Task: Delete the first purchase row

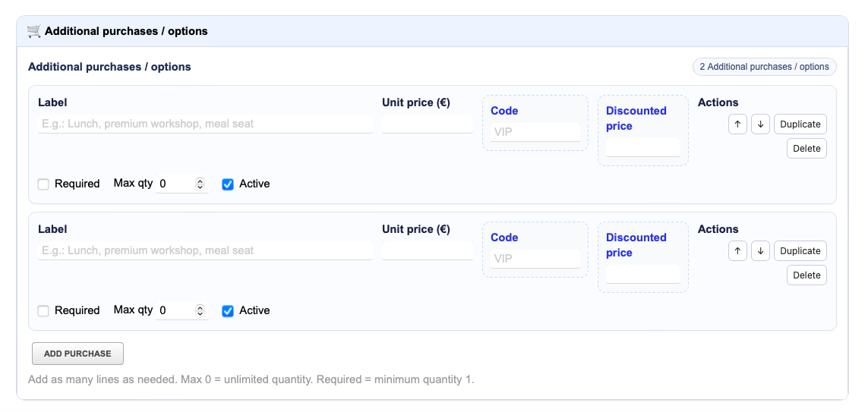Action: 806,148
